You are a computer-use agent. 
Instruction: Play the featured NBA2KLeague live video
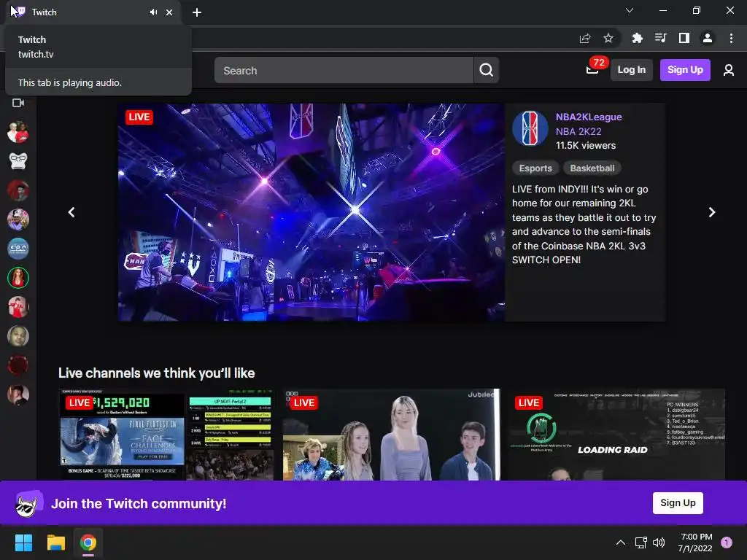coord(311,212)
